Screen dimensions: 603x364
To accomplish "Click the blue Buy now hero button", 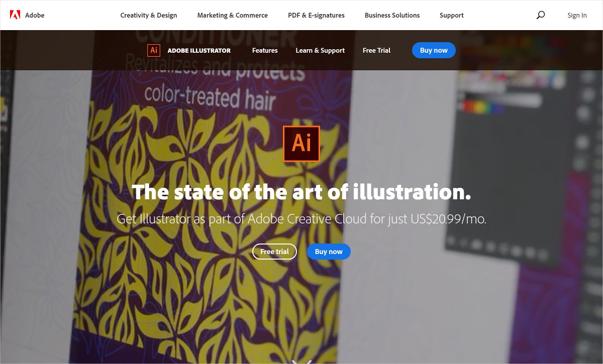I will coord(329,252).
